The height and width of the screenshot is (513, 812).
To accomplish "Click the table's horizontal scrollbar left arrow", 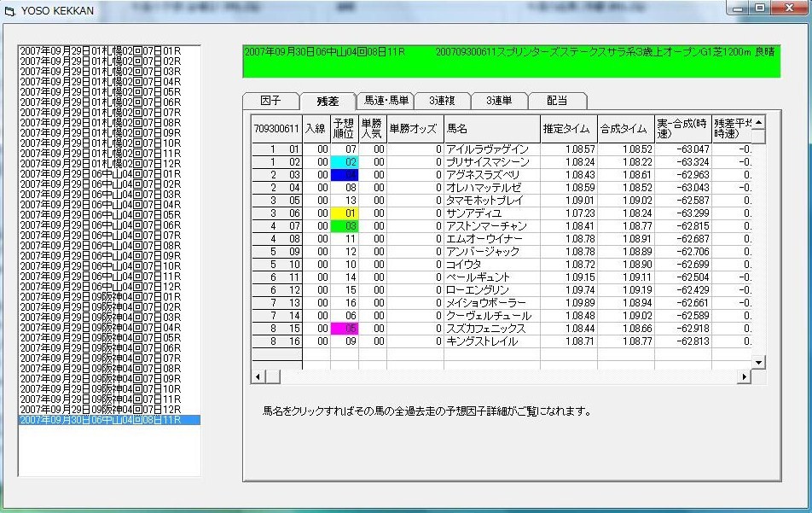I will click(x=257, y=376).
